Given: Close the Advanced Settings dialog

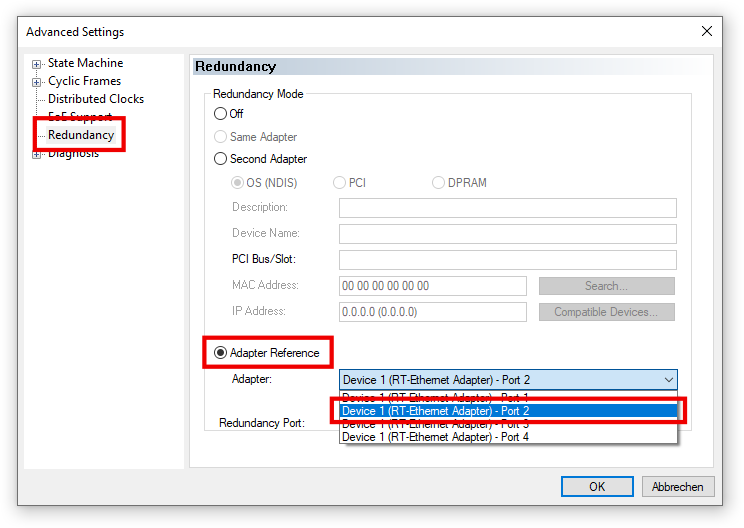Looking at the screenshot, I should pos(707,31).
